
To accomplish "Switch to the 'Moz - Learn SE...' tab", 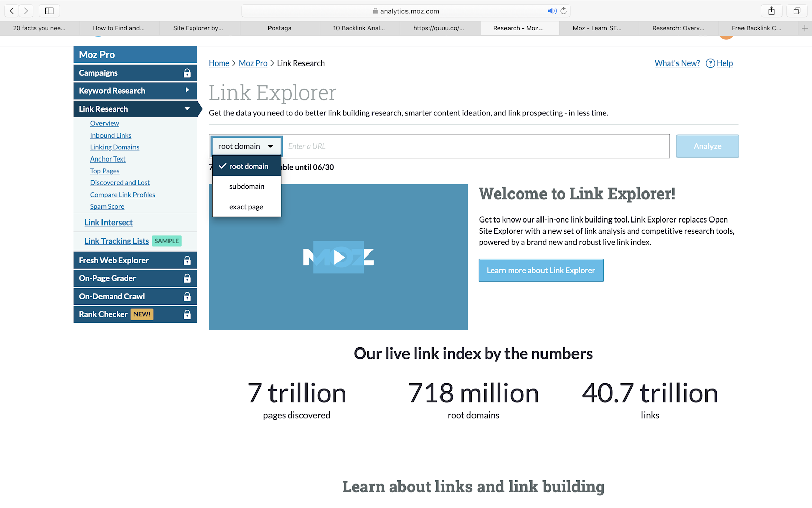I will click(598, 28).
